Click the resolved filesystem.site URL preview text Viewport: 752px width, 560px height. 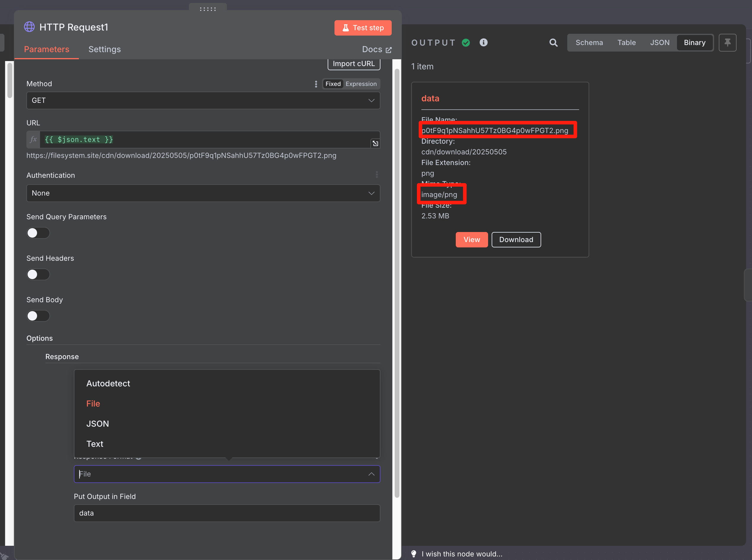181,156
